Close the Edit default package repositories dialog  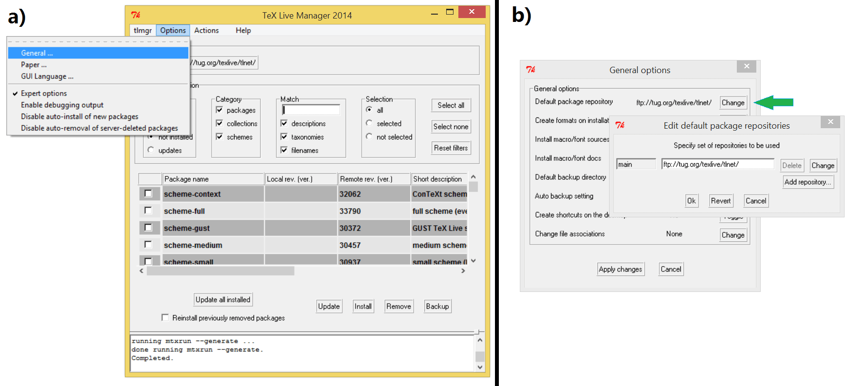(x=830, y=122)
